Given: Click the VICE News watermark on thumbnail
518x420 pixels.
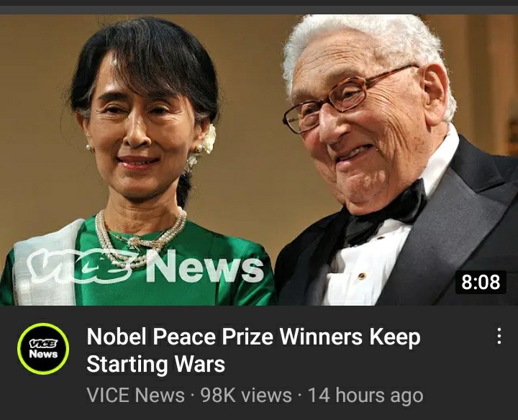Looking at the screenshot, I should [145, 266].
